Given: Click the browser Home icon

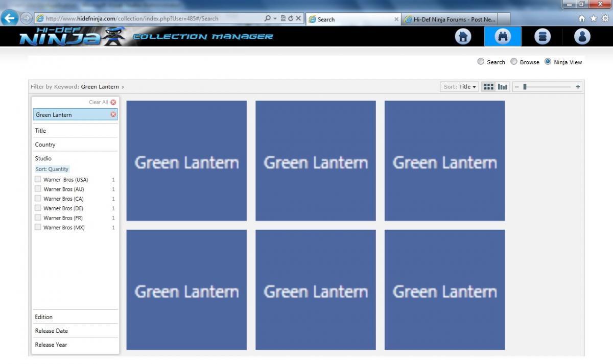Looking at the screenshot, I should coord(582,18).
